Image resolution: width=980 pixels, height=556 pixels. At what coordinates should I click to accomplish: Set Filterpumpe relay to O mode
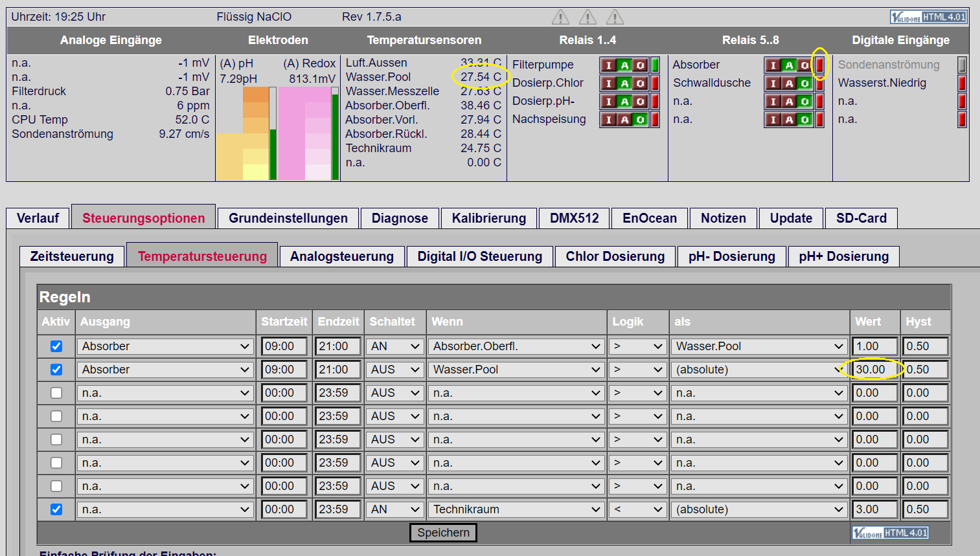coord(640,65)
